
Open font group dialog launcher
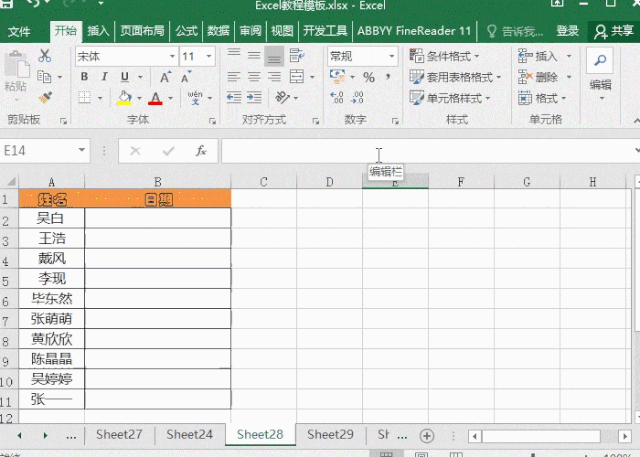click(x=212, y=121)
